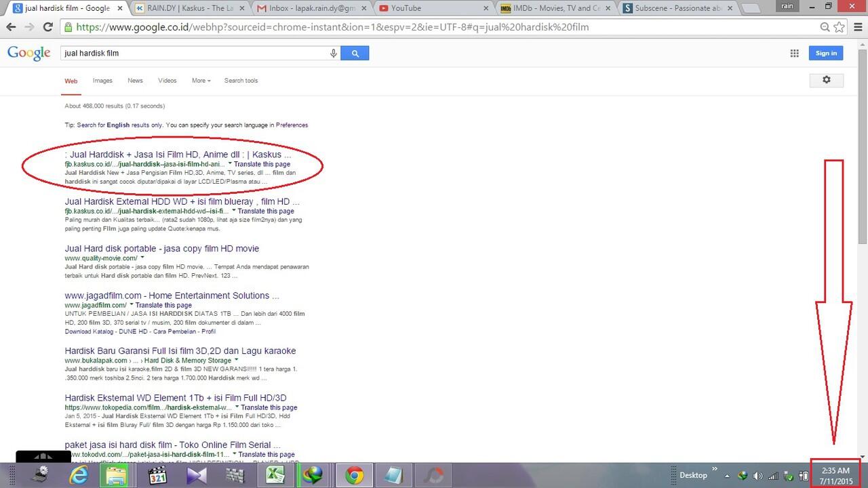Open the volume speaker tray icon
The image size is (868, 488).
click(x=757, y=476)
